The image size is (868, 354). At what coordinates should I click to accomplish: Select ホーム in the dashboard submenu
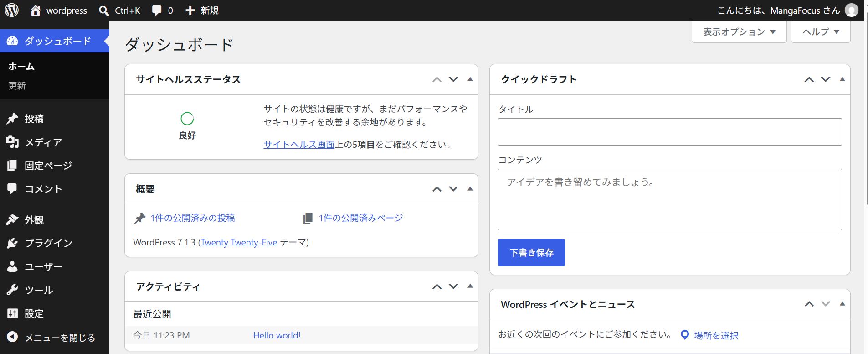pyautogui.click(x=21, y=67)
